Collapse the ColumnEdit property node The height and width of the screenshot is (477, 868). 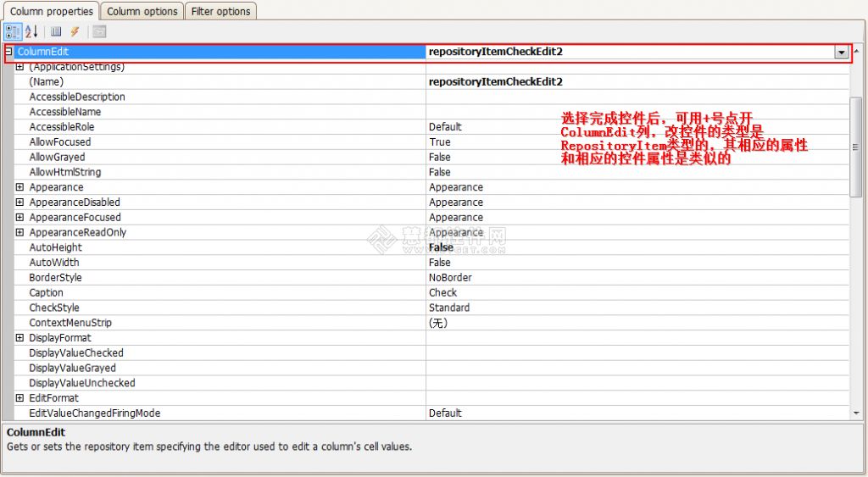tap(8, 52)
